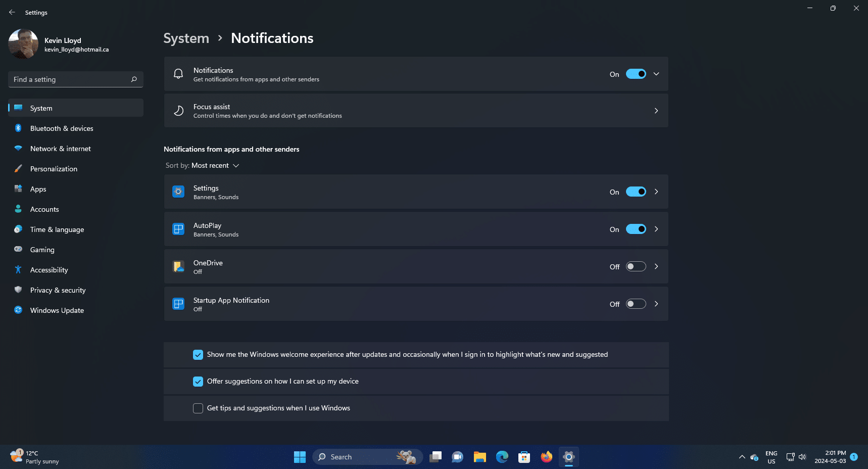Image resolution: width=868 pixels, height=469 pixels.
Task: Click the Settings app gear icon in list
Action: point(178,192)
